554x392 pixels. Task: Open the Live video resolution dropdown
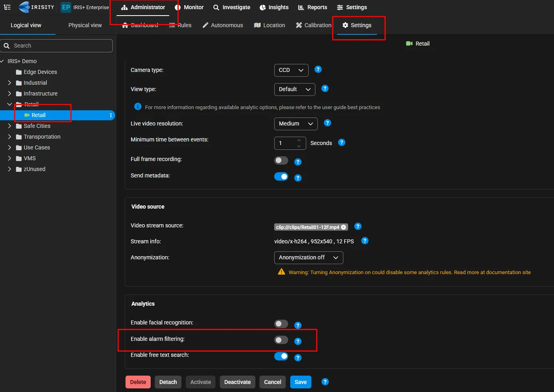coord(296,123)
